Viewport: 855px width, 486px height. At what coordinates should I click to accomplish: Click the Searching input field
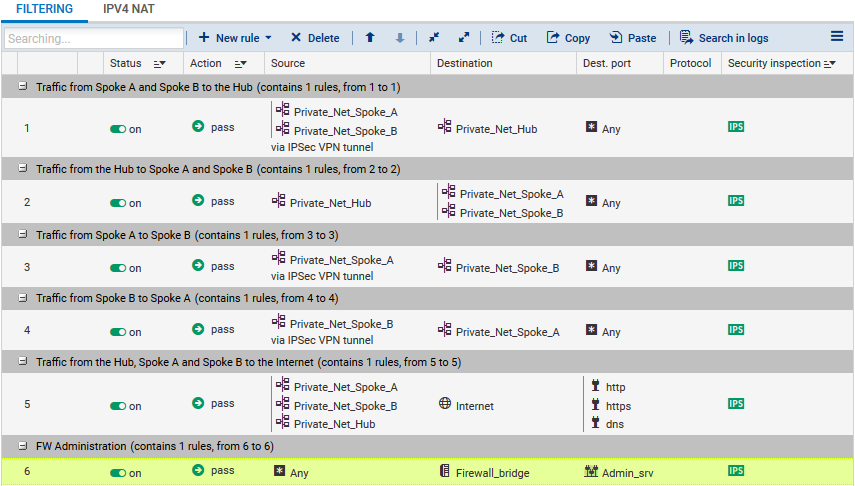point(93,39)
